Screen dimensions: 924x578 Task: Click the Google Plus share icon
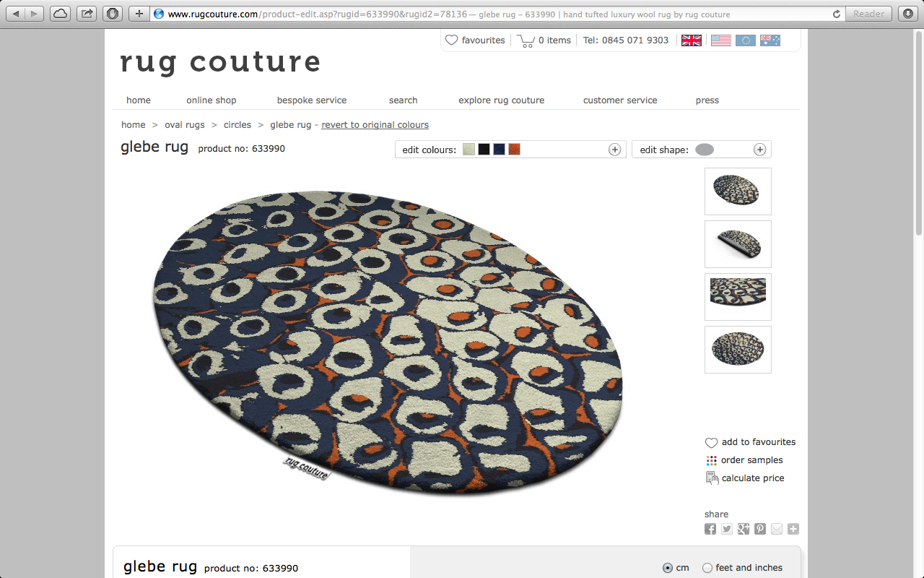(x=744, y=529)
